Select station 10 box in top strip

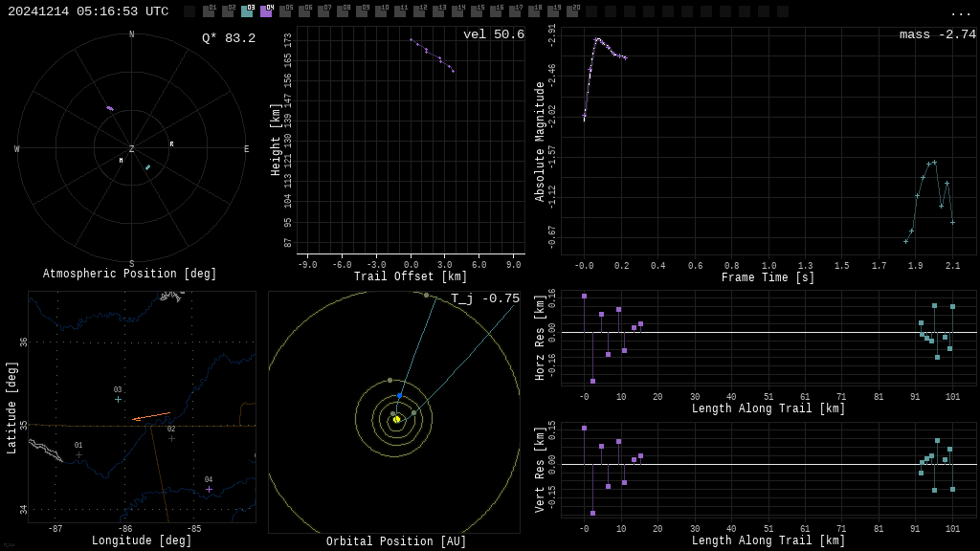click(x=381, y=11)
